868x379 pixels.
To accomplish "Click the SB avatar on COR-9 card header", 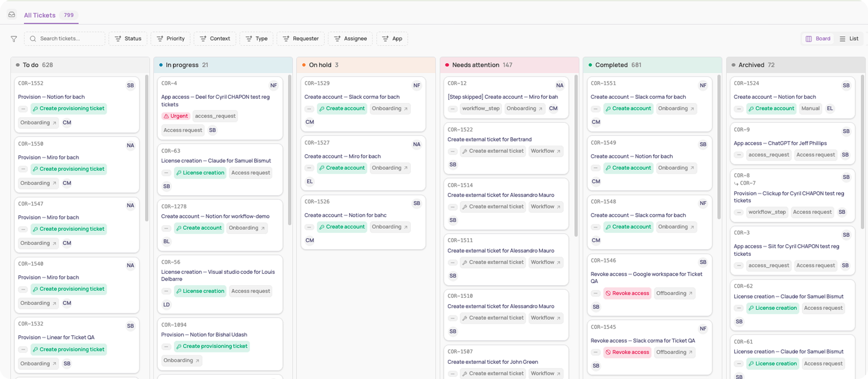I will pos(846,131).
